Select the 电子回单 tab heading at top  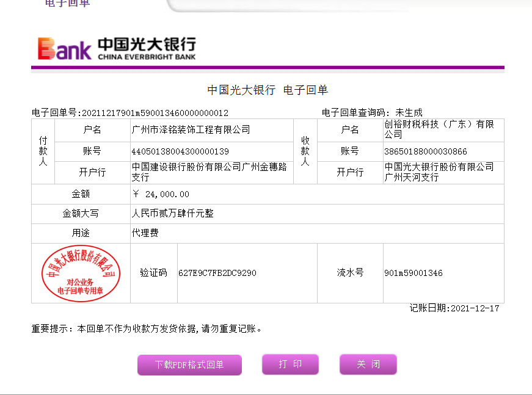tap(68, 4)
